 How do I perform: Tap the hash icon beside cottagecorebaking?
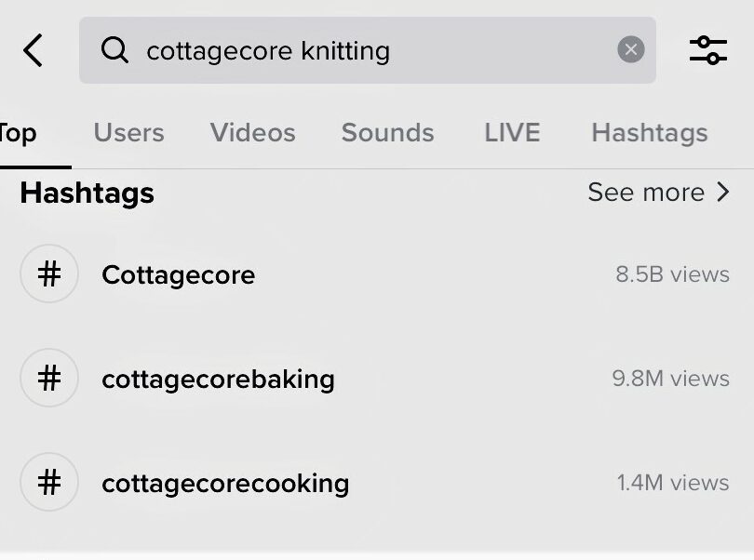[x=49, y=379]
